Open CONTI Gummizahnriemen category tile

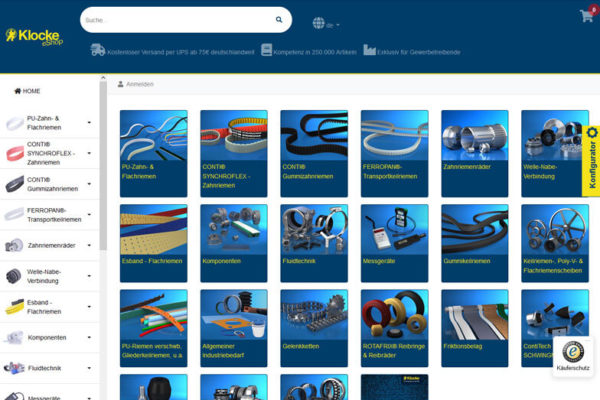tap(314, 153)
